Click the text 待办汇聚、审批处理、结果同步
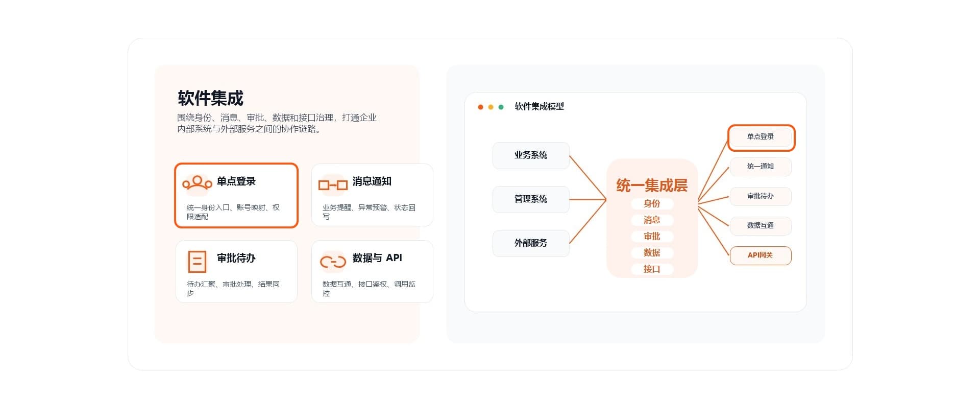 [233, 289]
